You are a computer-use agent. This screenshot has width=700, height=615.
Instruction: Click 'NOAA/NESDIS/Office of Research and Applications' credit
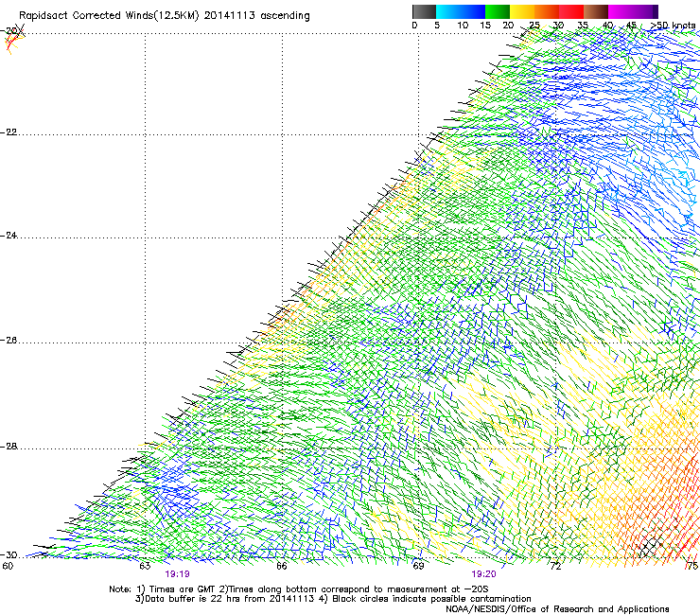coord(557,609)
